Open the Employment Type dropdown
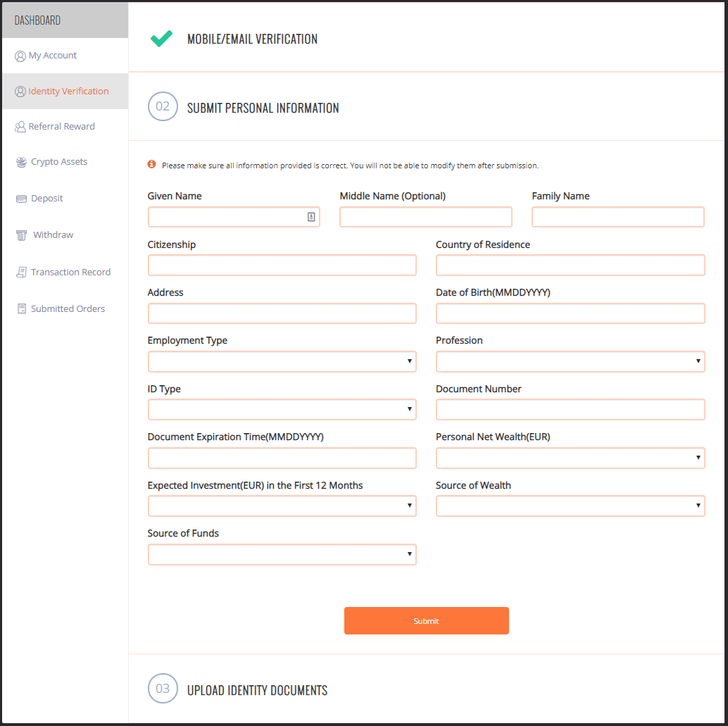 tap(282, 362)
